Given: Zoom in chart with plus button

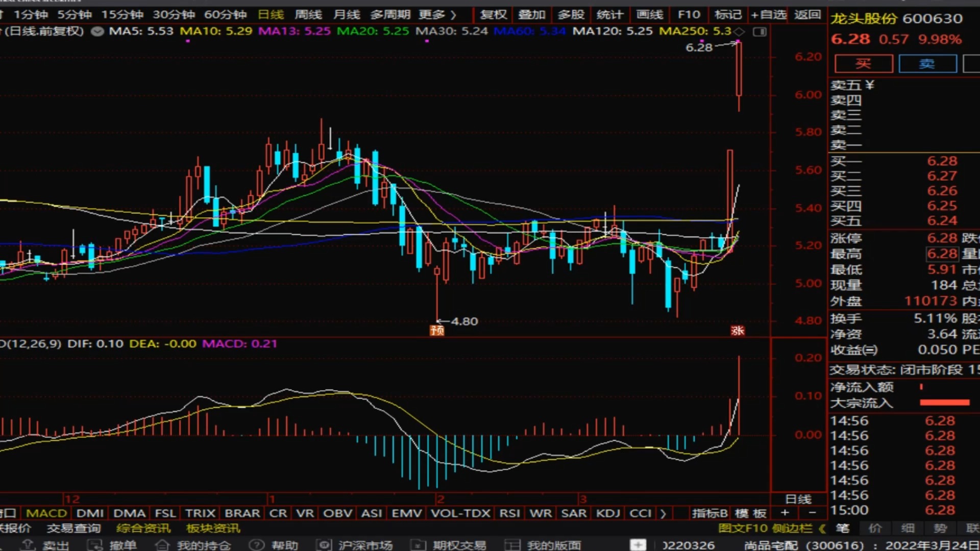Looking at the screenshot, I should point(785,513).
